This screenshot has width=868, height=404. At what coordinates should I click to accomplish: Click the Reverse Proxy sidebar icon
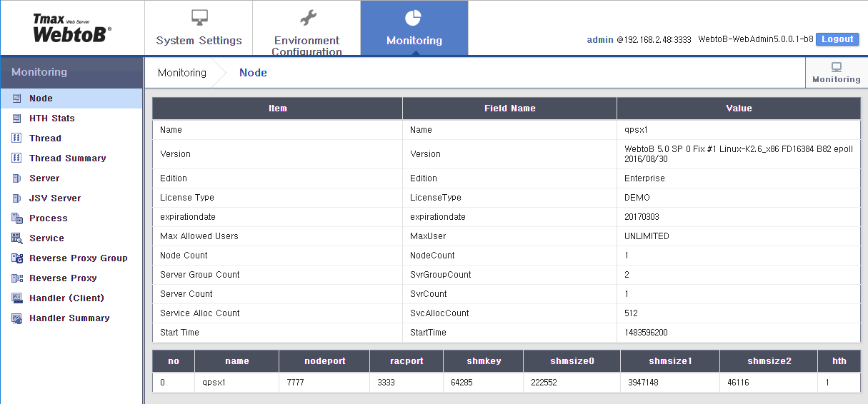click(17, 278)
